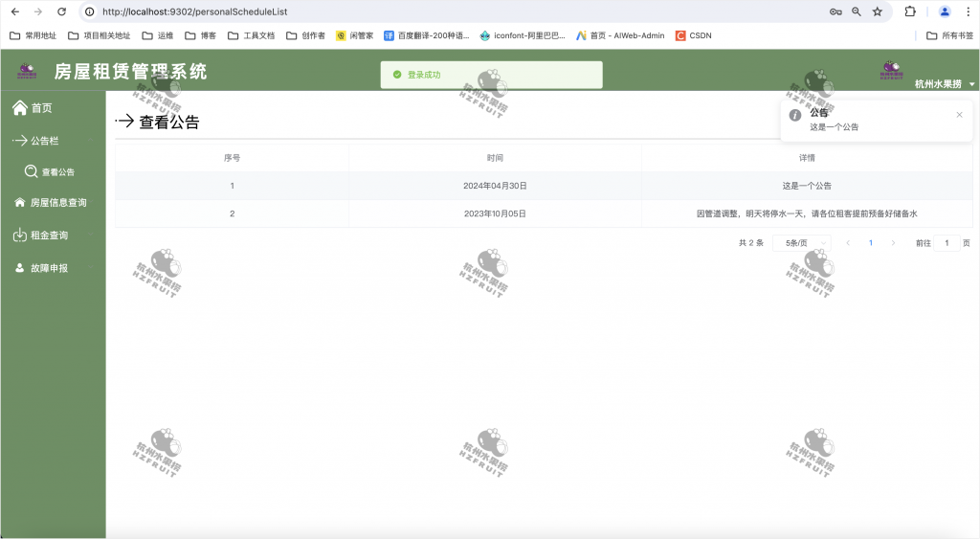980x539 pixels.
Task: Open the 工具文档 bookmark folder
Action: point(252,35)
